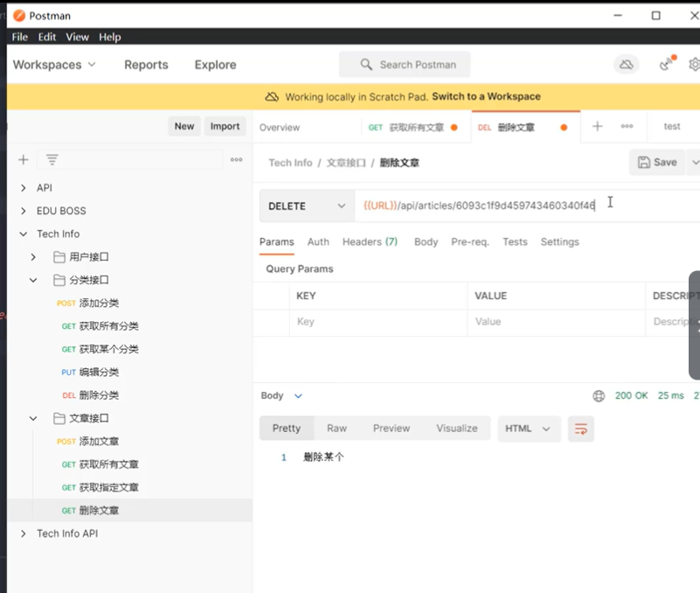Click the search magnifier icon
This screenshot has width=700, height=593.
[366, 65]
